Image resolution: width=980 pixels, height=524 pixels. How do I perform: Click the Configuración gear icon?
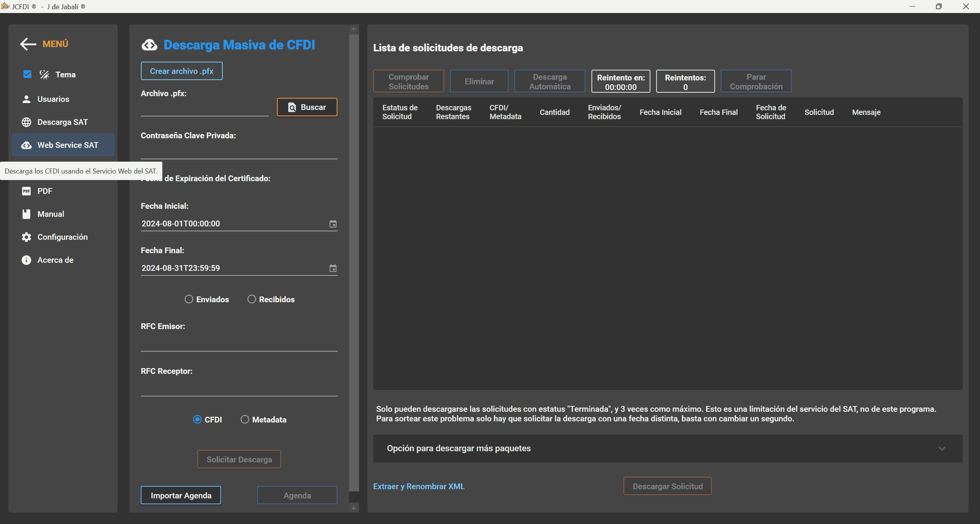coord(26,237)
